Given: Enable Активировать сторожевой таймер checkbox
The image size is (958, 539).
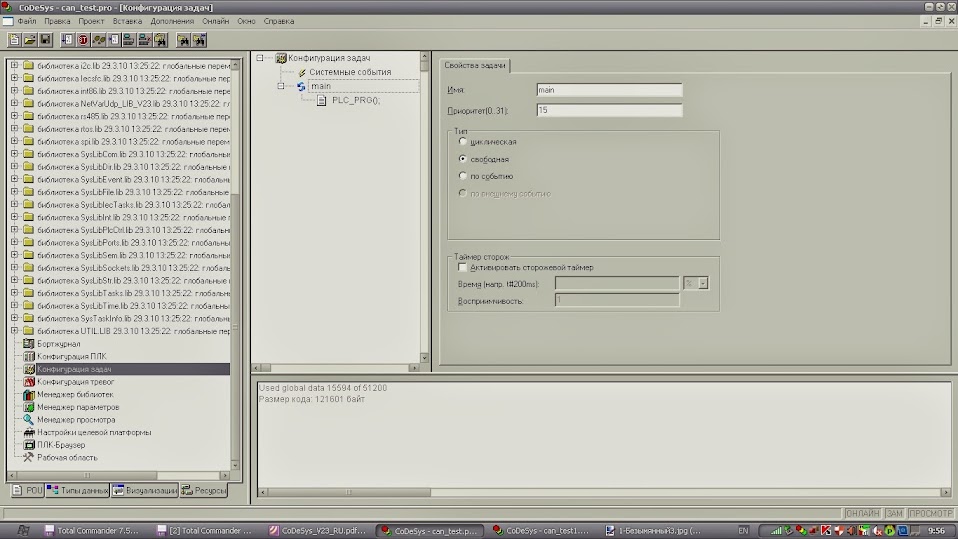Looking at the screenshot, I should point(463,267).
